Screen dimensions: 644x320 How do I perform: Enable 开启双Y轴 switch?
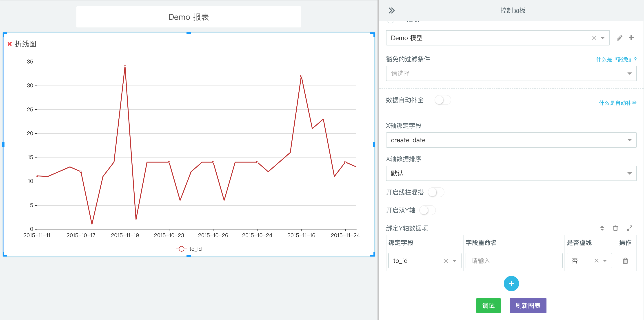click(427, 210)
